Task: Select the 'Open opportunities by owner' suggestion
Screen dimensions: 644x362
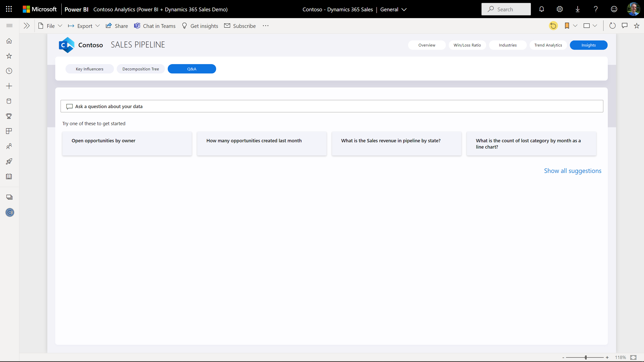Action: tap(127, 143)
